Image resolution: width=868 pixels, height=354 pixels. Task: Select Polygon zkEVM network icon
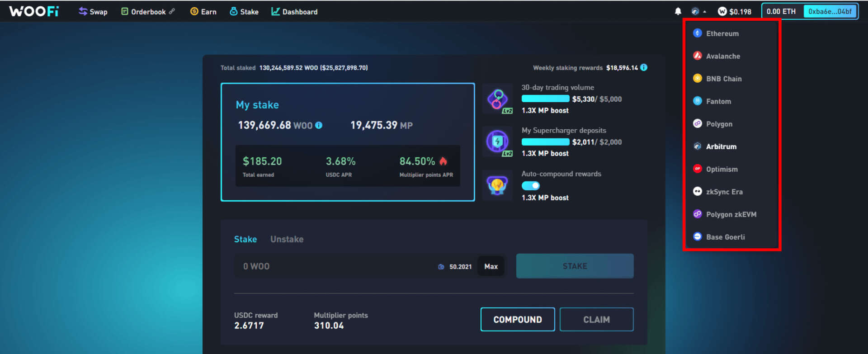coord(697,214)
